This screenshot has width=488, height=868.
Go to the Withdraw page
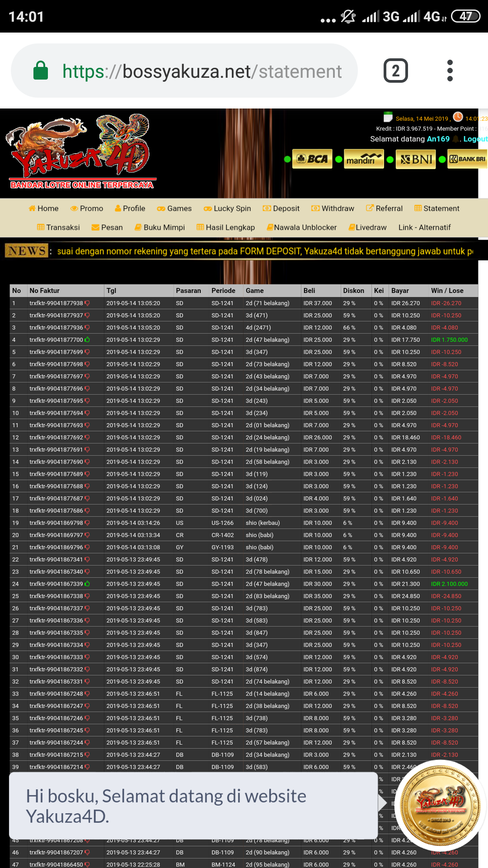pos(333,208)
